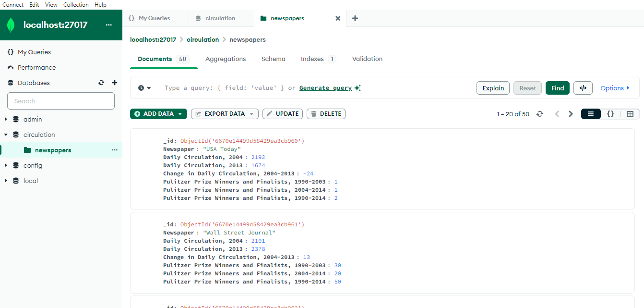Switch to the My Queries tab
The height and width of the screenshot is (308, 644).
[x=155, y=18]
